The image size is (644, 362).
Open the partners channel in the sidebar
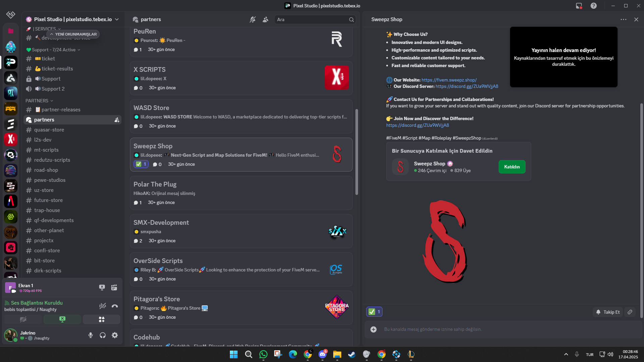[44, 119]
